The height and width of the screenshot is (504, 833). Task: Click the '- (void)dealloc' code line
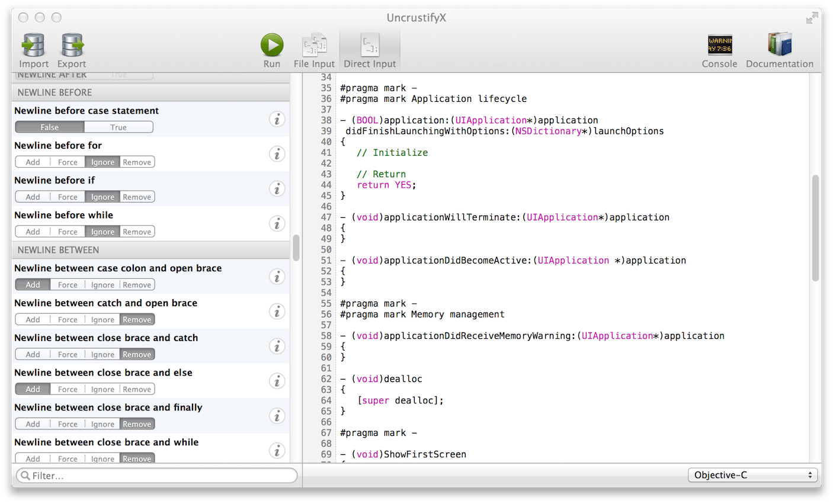point(381,379)
